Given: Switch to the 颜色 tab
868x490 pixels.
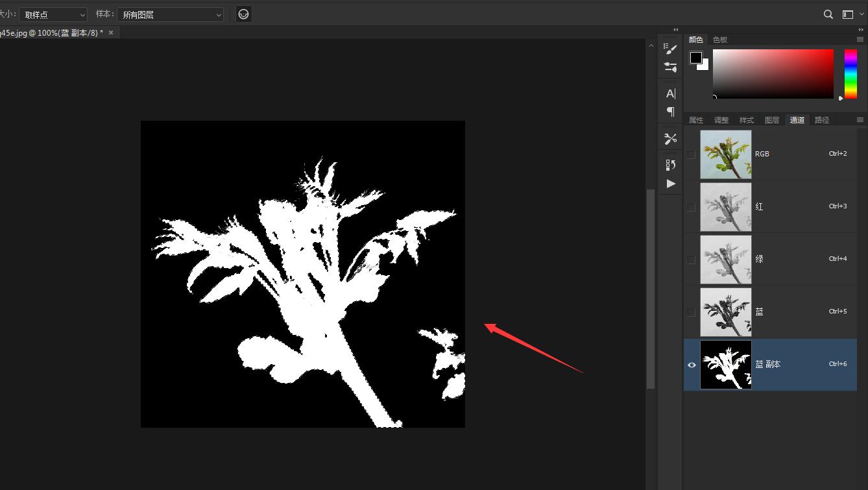Looking at the screenshot, I should click(x=695, y=40).
